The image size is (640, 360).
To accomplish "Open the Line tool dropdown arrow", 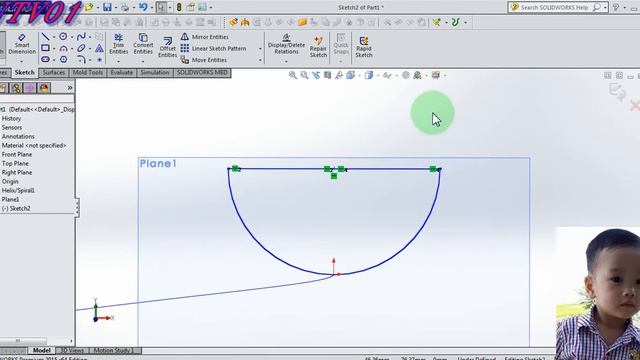I will point(54,37).
